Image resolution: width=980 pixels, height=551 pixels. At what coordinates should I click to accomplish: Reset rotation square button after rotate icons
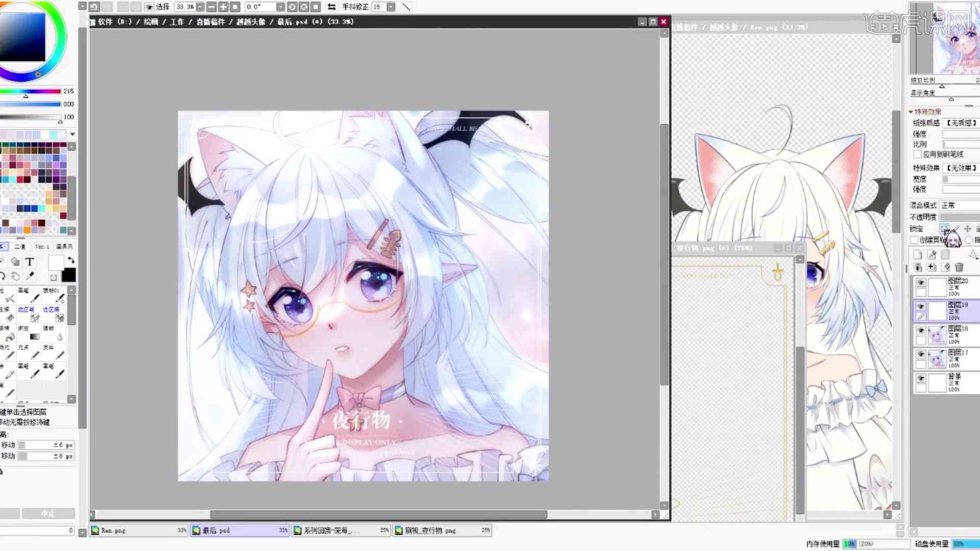316,7
